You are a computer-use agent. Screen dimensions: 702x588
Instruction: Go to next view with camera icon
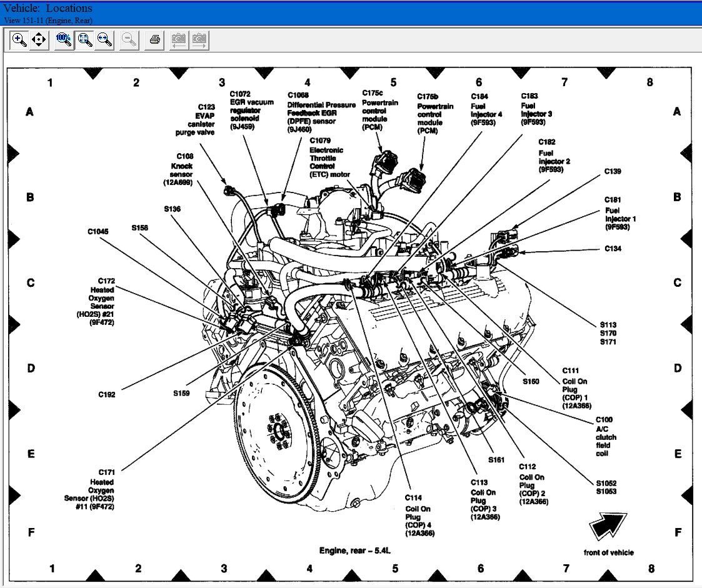click(199, 40)
